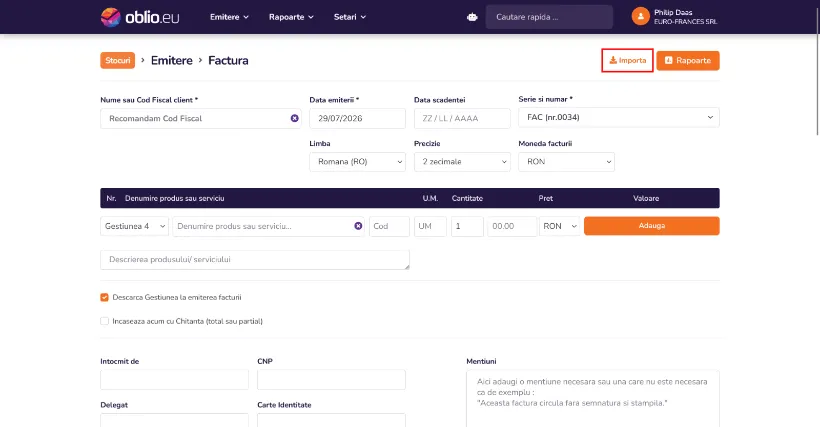Click the Intocmit de input field
The height and width of the screenshot is (427, 820).
click(x=174, y=380)
